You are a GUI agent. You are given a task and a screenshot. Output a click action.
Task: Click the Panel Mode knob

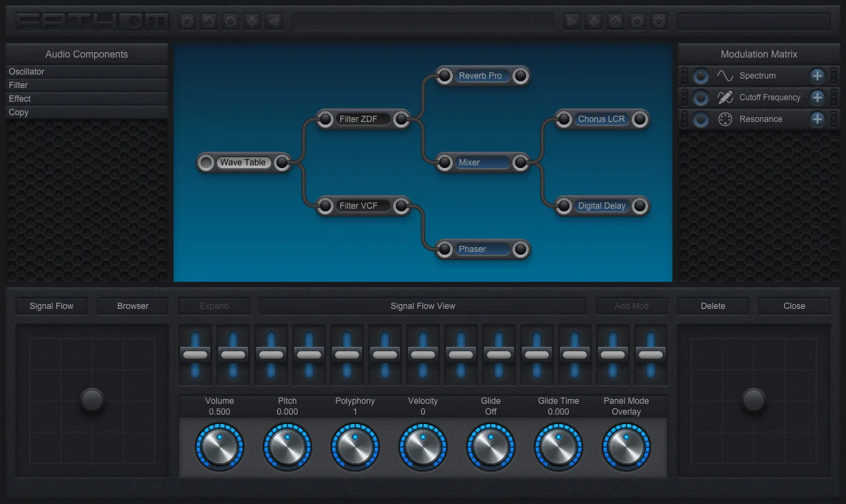click(626, 447)
